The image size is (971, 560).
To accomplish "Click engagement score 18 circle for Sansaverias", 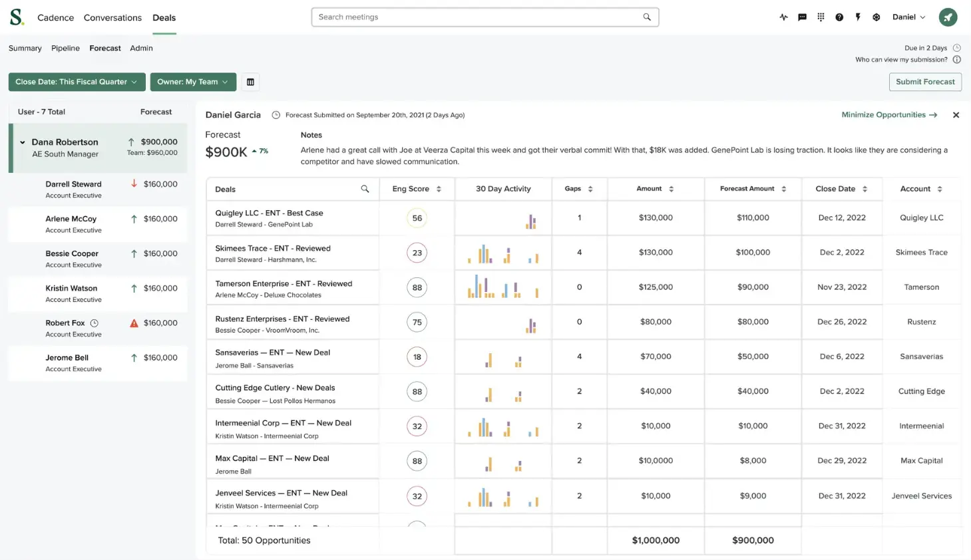I will point(417,357).
